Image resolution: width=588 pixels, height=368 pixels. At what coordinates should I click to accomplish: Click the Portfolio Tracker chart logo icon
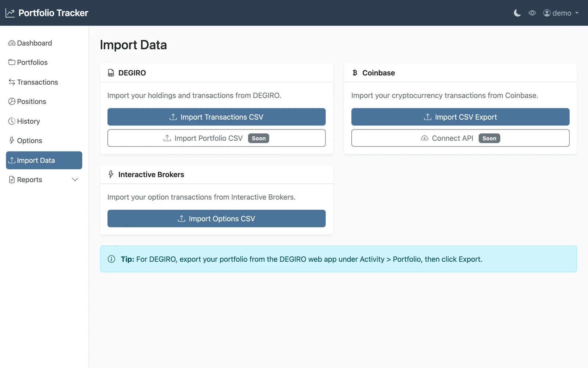click(10, 13)
